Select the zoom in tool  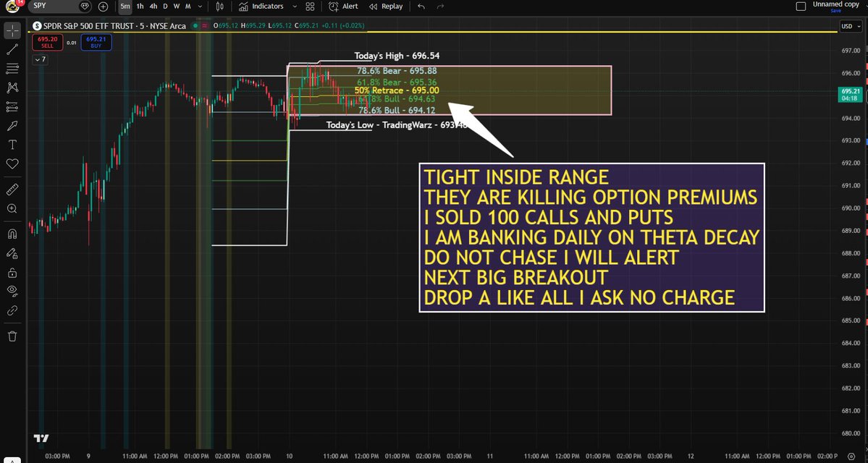pos(12,208)
